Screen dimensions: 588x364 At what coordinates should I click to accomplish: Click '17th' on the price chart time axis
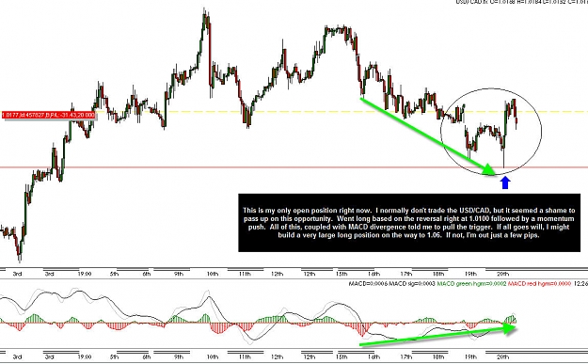[405, 274]
